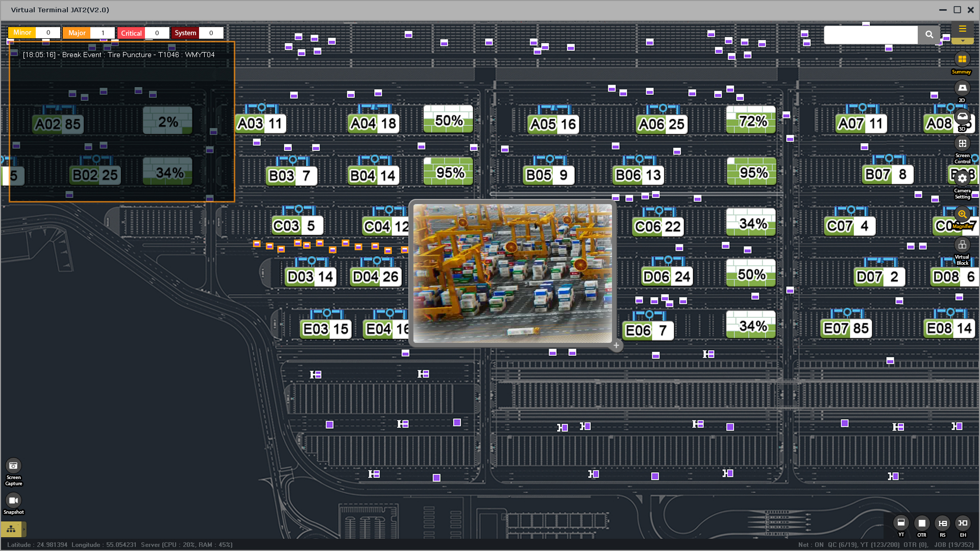The height and width of the screenshot is (551, 980).
Task: Open Camera Setting gear icon
Action: point(962,179)
